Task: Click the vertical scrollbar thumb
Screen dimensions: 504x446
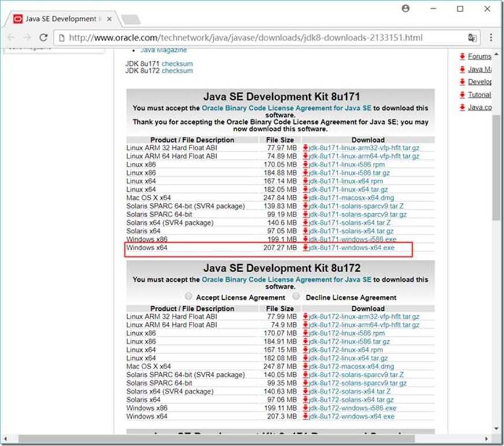Action: click(x=496, y=167)
